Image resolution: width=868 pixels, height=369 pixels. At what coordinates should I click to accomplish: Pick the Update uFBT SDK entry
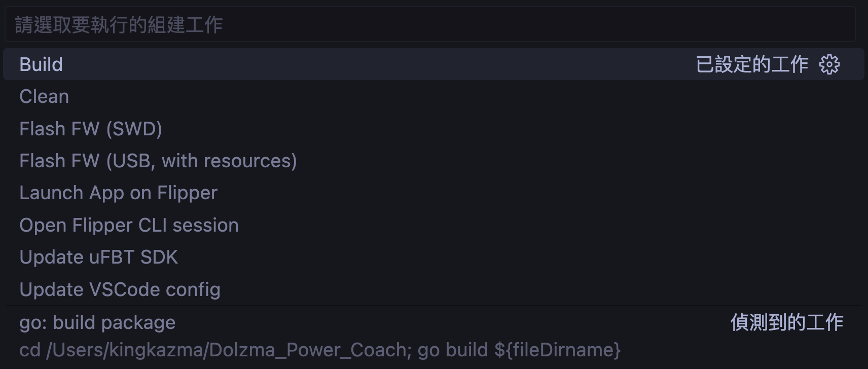pos(98,257)
